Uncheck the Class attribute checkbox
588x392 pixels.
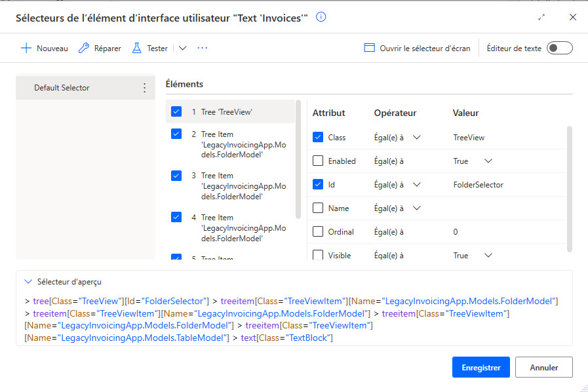[x=318, y=138]
